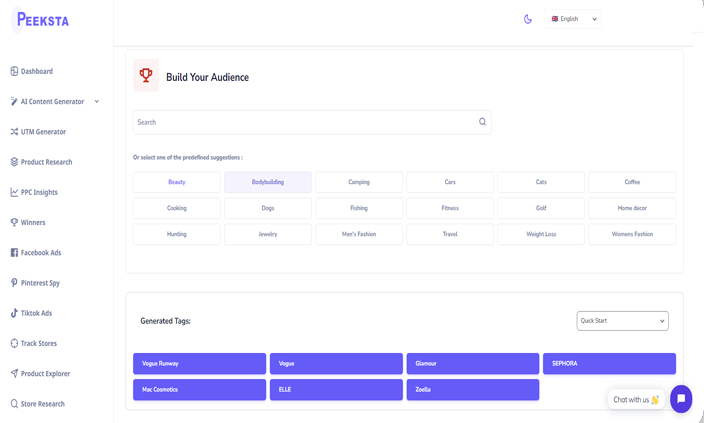Click the AI Content Generator wand icon

(x=14, y=101)
